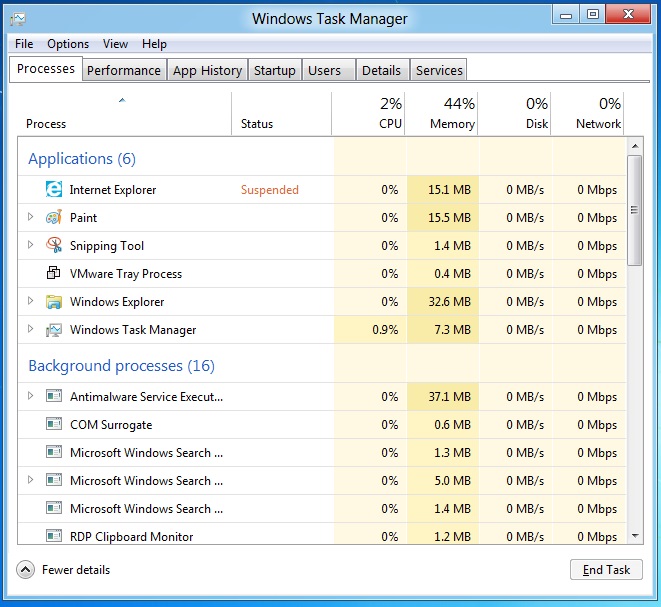The width and height of the screenshot is (661, 607).
Task: Click the Suspended status of Internet Explorer
Action: click(269, 190)
